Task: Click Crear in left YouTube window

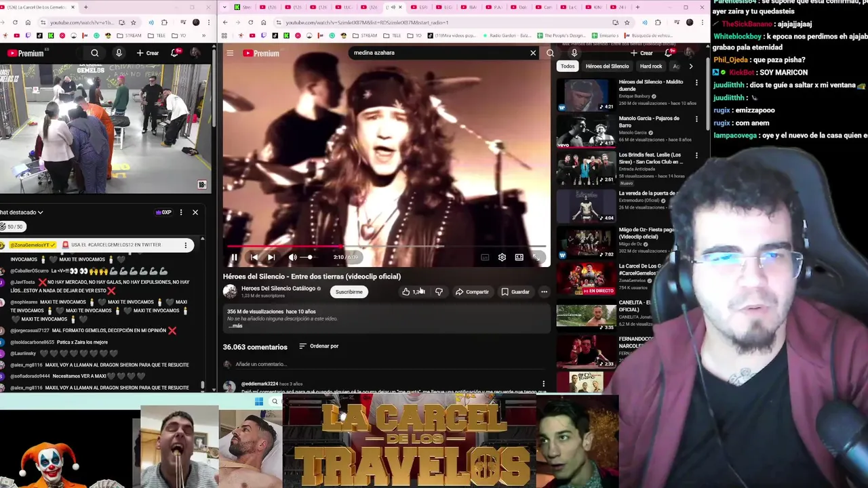Action: 147,53
